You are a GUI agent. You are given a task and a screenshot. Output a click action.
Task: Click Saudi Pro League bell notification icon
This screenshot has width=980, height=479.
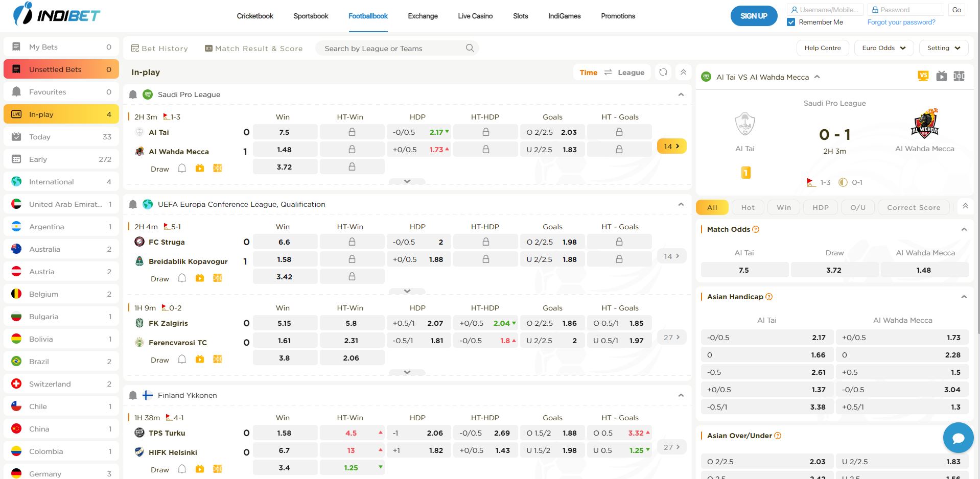pyautogui.click(x=133, y=94)
